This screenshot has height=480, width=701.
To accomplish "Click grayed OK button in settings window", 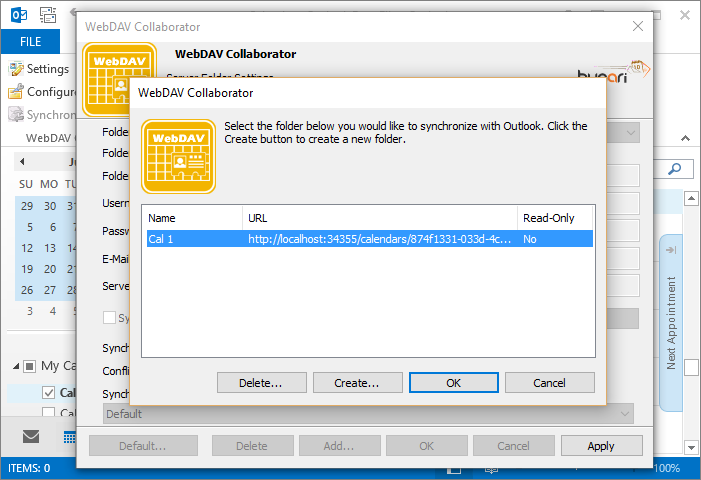I will click(427, 446).
